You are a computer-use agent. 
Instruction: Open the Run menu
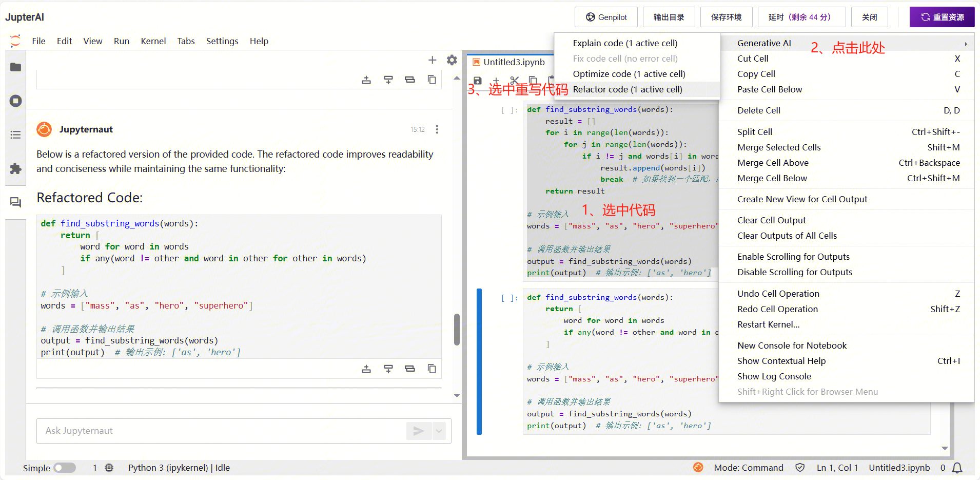coord(122,41)
